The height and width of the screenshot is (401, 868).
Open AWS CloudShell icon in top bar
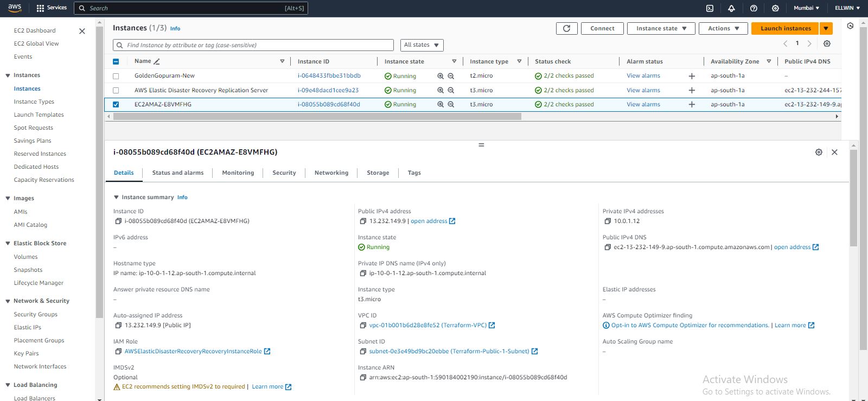tap(710, 8)
